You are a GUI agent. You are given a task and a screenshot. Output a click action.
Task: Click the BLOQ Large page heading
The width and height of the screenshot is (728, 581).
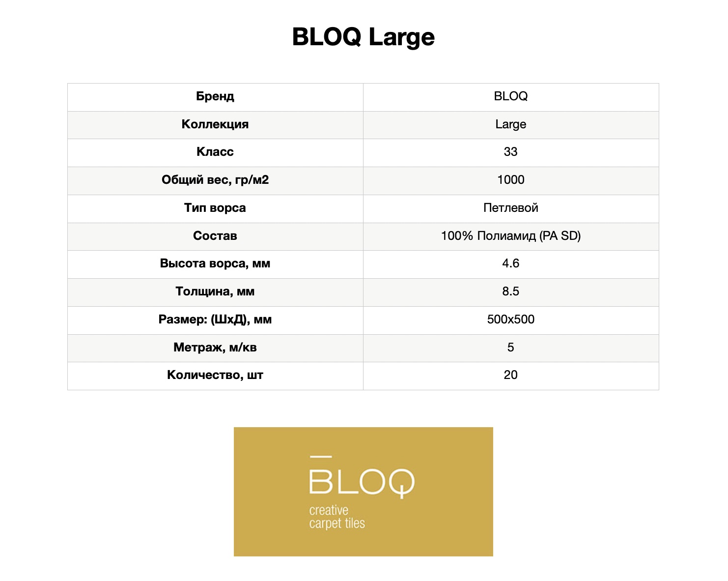[364, 37]
